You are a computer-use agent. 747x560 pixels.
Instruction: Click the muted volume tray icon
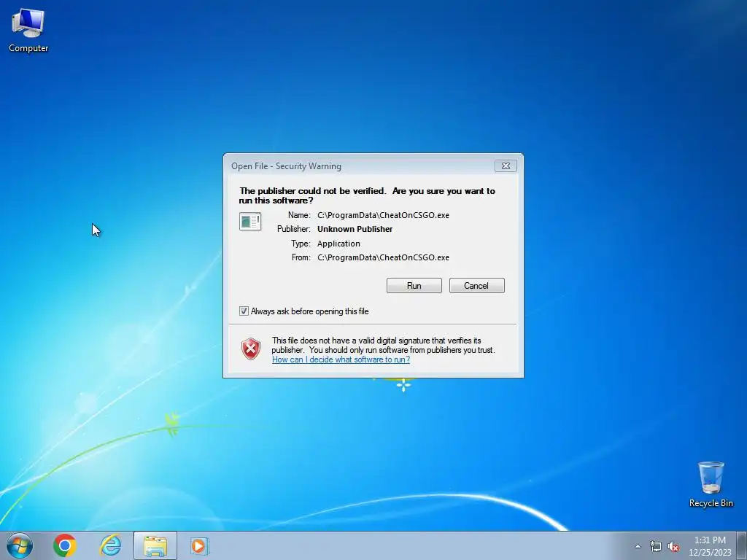pyautogui.click(x=673, y=546)
